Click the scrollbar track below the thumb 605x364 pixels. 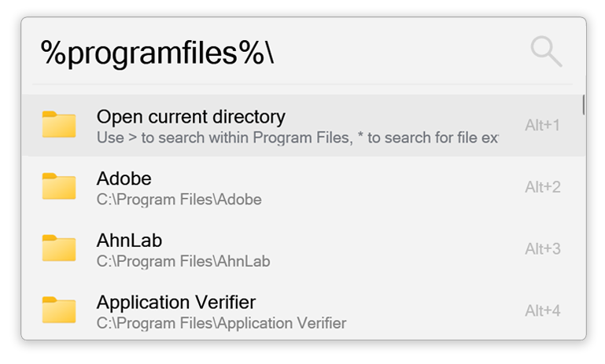(584, 226)
